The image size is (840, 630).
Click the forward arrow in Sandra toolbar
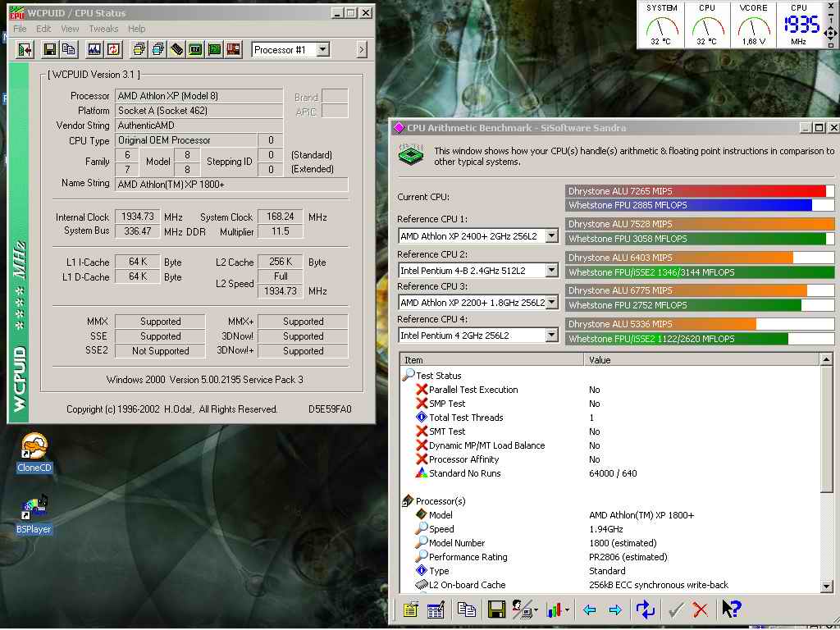click(615, 609)
